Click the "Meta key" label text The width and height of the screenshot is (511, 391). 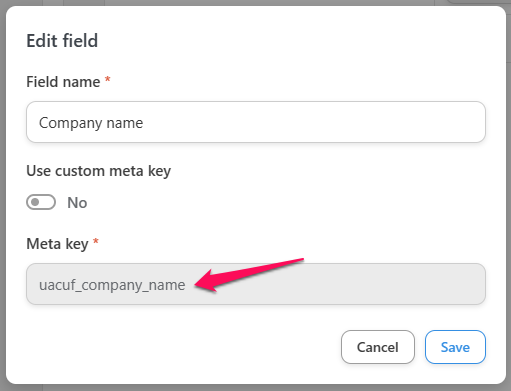pos(57,244)
